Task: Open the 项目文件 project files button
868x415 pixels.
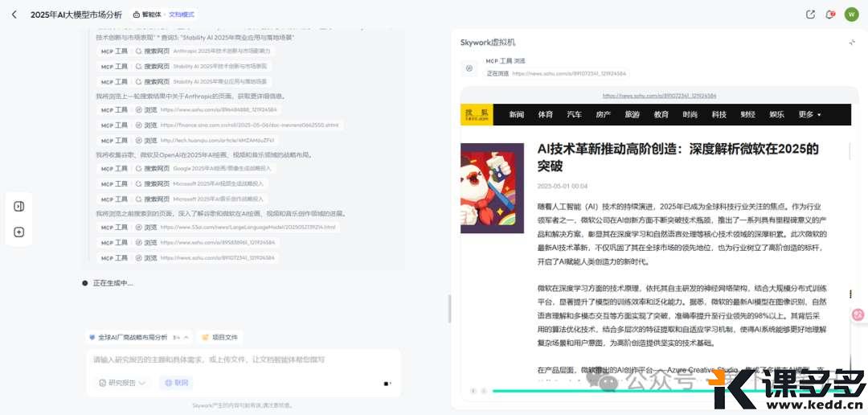Action: (x=219, y=337)
